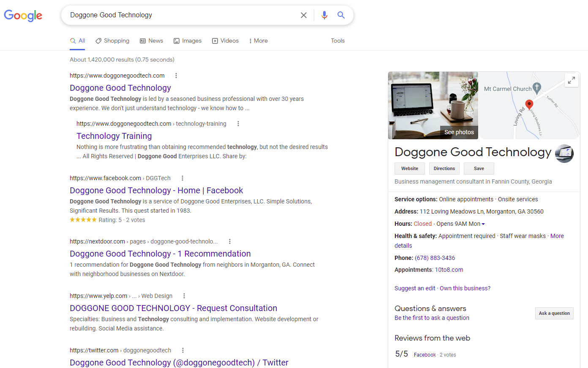Click Mt Carmel Church map marker
Screen dimensions: 588x368
536,88
